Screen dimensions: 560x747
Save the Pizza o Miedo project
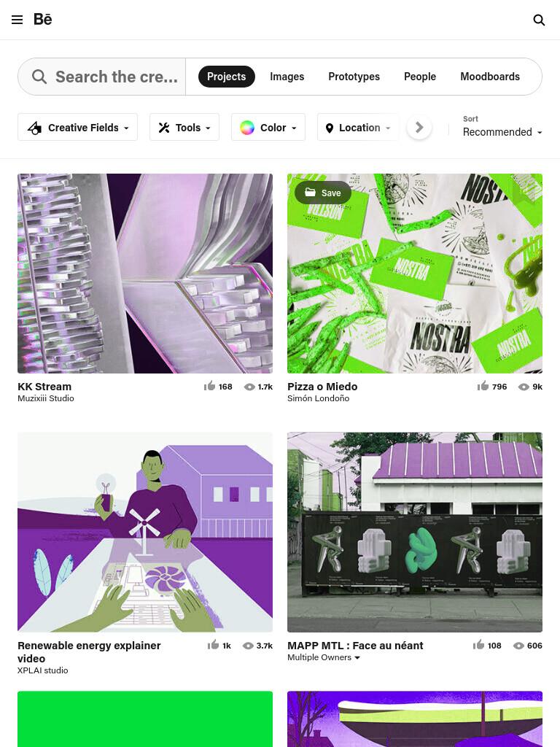pyautogui.click(x=323, y=193)
